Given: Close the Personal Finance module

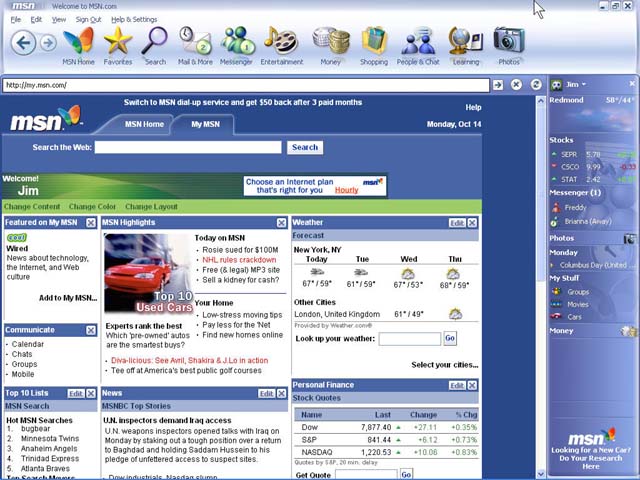Looking at the screenshot, I should [x=472, y=385].
